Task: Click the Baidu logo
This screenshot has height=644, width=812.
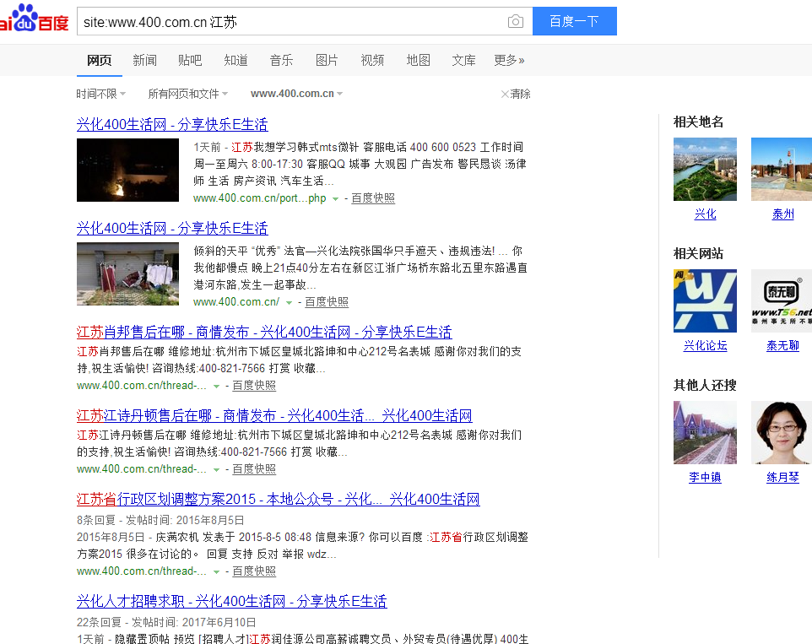Action: click(x=34, y=19)
